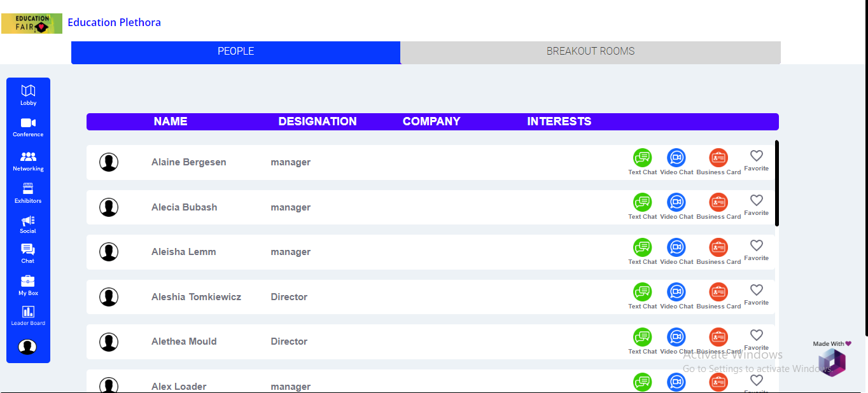Toggle Favorite heart for Aleshia Tomkiewicz
868x393 pixels.
coord(756,290)
